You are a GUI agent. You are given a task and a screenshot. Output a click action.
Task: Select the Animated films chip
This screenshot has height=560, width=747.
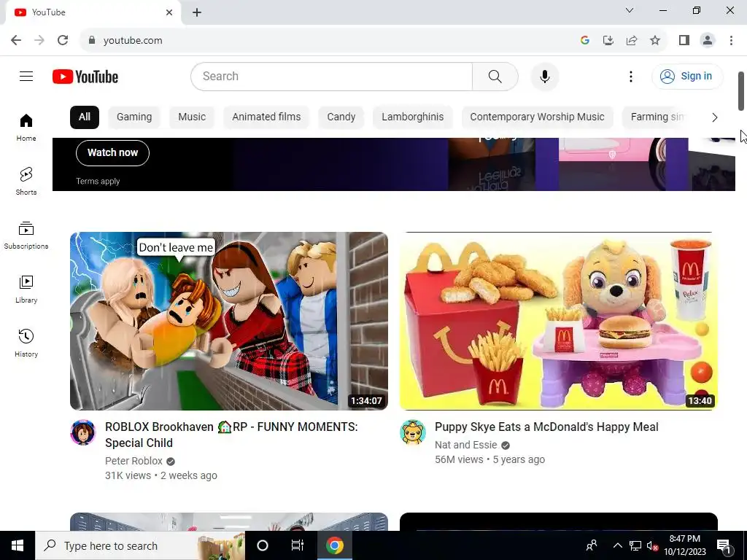click(x=266, y=117)
